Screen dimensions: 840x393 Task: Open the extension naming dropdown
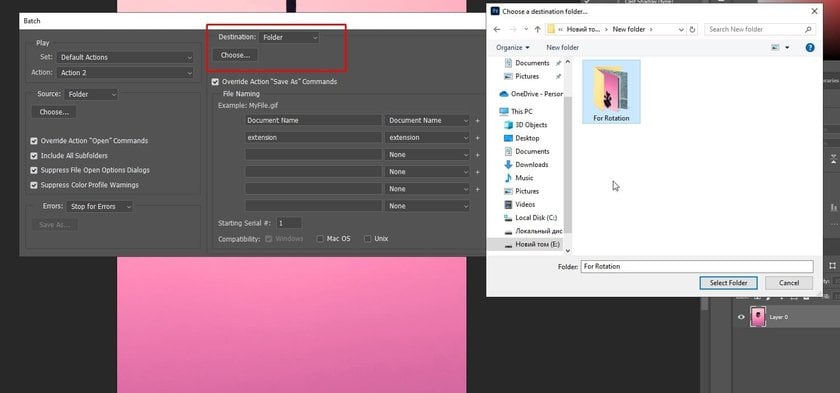[428, 138]
